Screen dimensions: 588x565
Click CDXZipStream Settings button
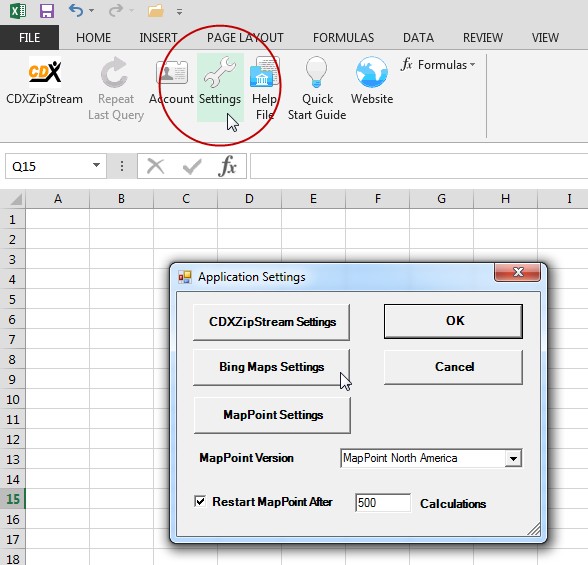tap(272, 322)
